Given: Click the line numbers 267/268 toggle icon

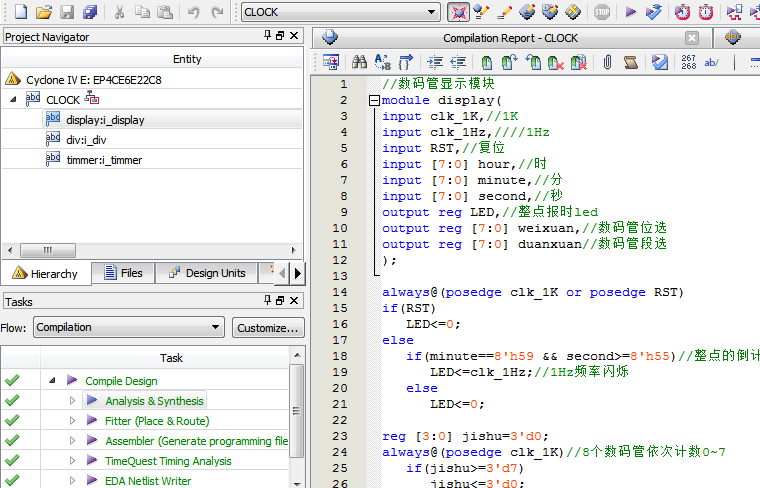Looking at the screenshot, I should coord(687,62).
